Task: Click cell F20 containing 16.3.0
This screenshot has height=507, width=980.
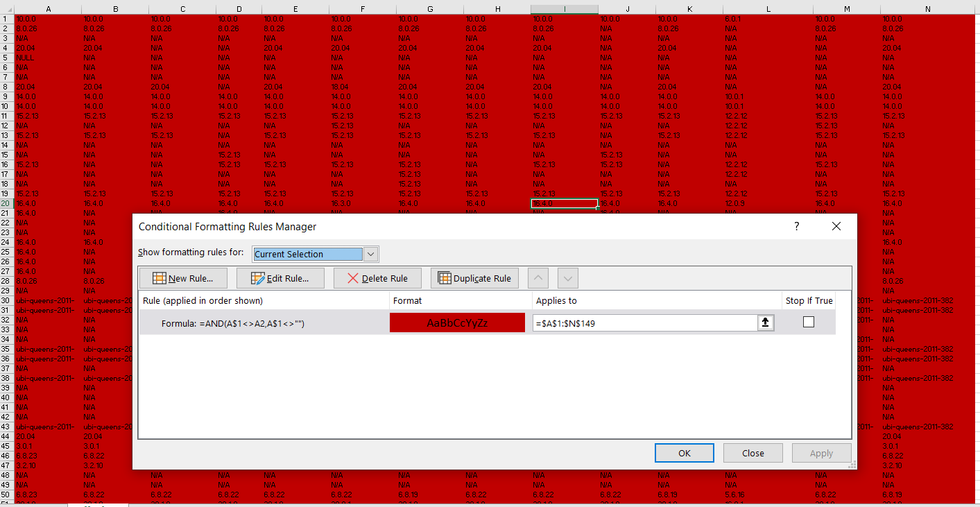Action: click(363, 203)
